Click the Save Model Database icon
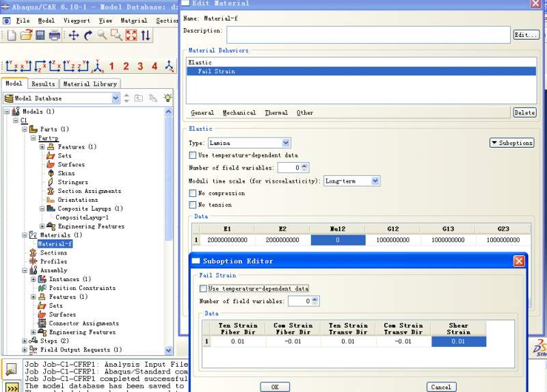Screen dimensions: 547x392 coord(40,35)
